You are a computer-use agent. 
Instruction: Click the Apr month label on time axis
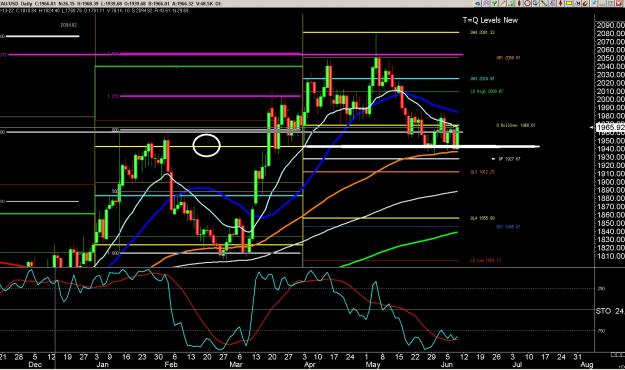point(310,364)
